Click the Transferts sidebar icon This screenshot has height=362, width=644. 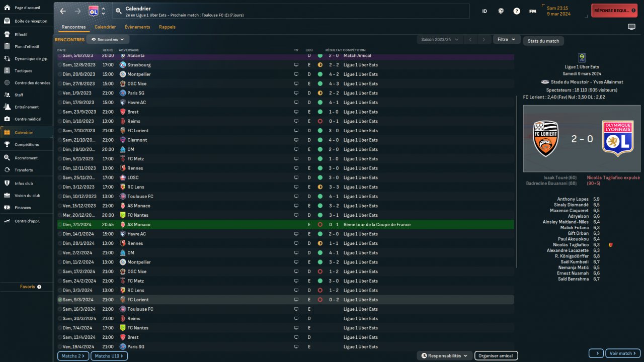(x=8, y=170)
